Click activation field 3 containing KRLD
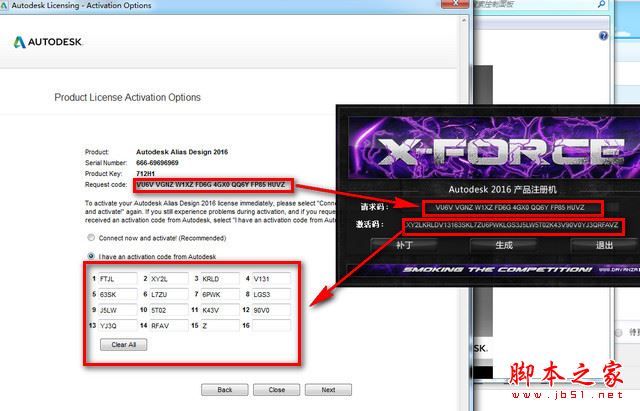Viewport: 640px width, 411px height. pos(220,279)
